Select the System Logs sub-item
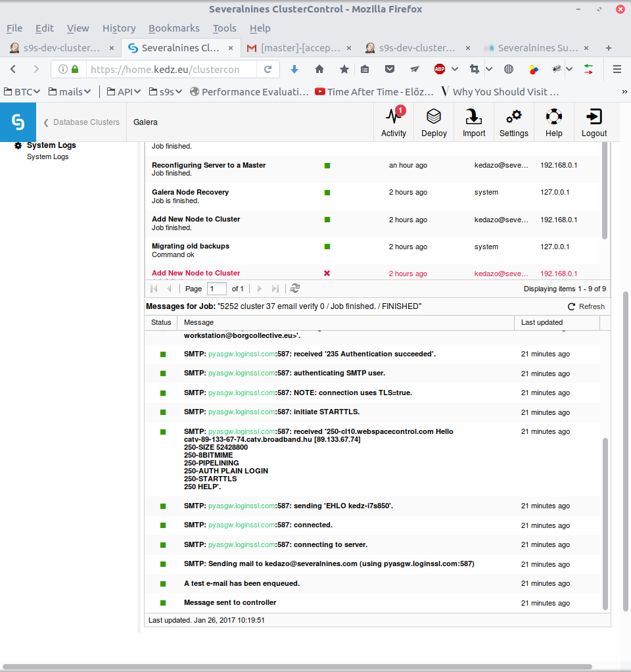 click(47, 157)
